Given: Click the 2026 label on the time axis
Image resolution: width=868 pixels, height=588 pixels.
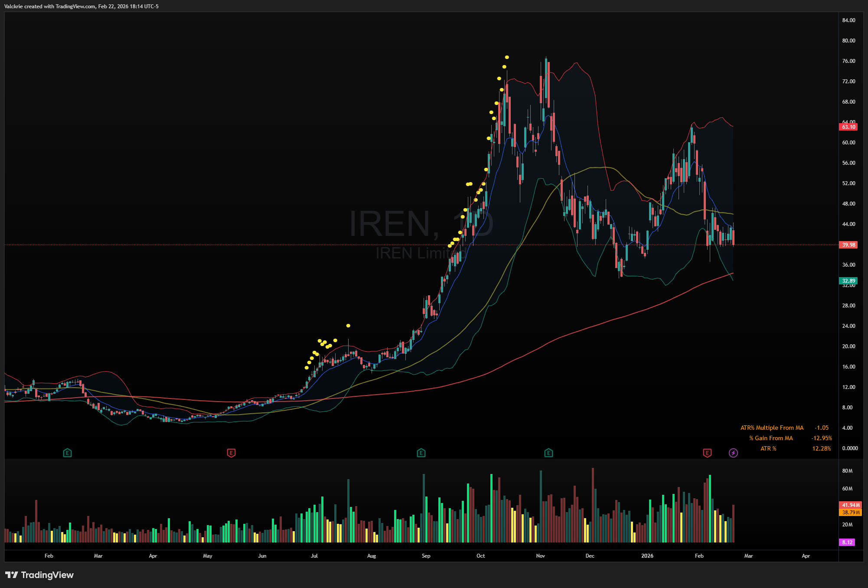Looking at the screenshot, I should tap(647, 556).
